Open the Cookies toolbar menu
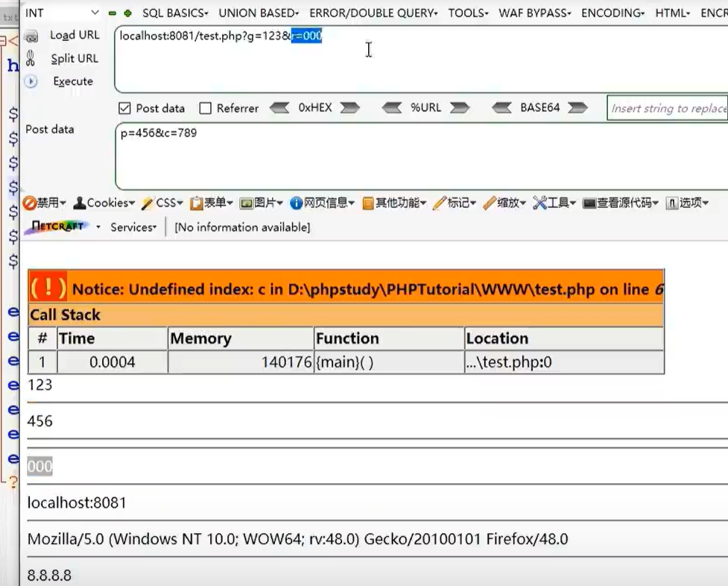Viewport: 728px width, 586px height. (x=104, y=203)
